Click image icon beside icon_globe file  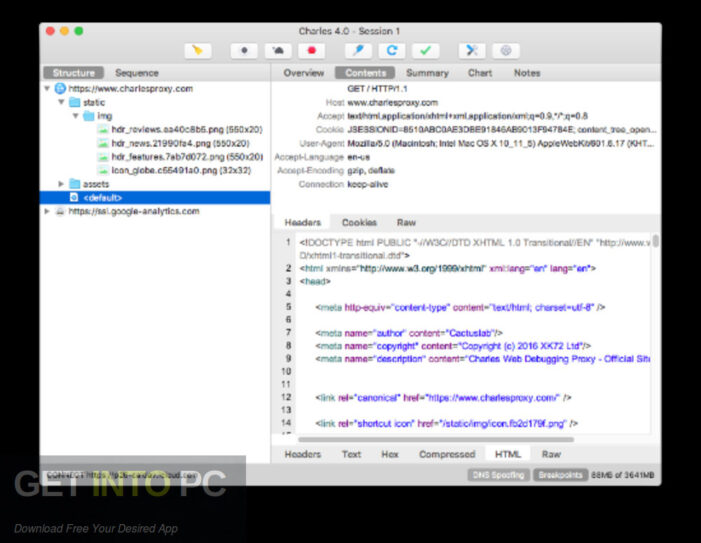pyautogui.click(x=103, y=170)
